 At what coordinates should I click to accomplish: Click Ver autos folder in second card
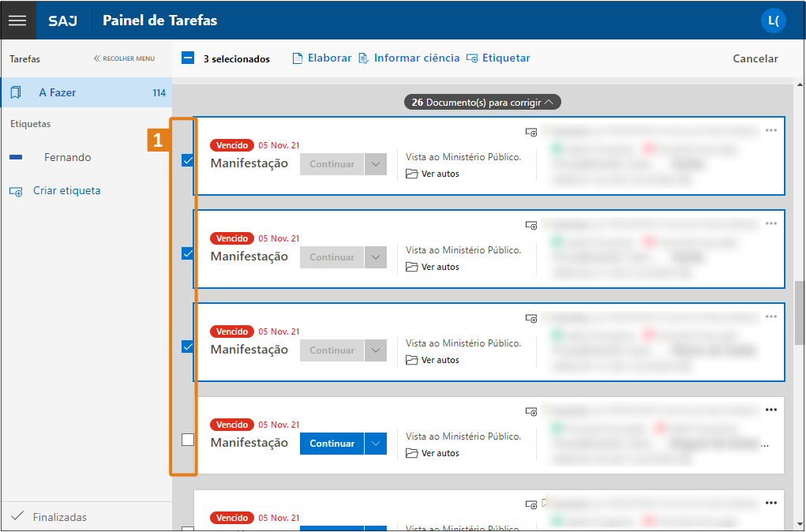pyautogui.click(x=433, y=267)
